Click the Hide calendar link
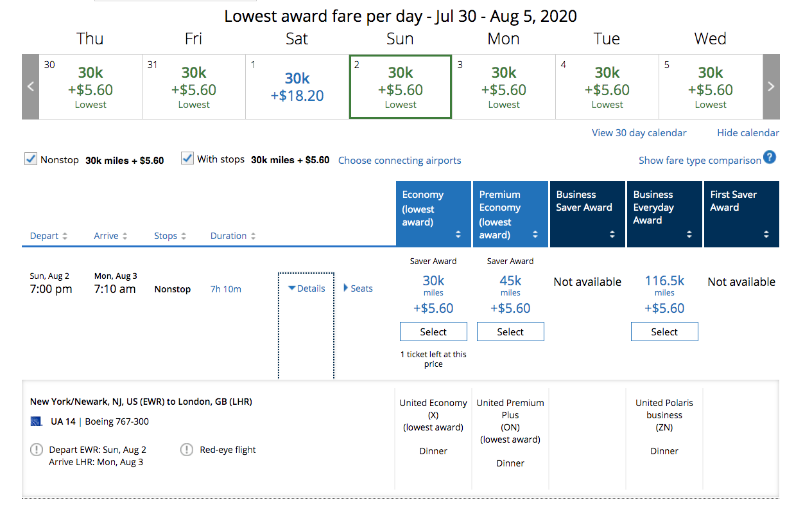The image size is (812, 505). (x=747, y=132)
